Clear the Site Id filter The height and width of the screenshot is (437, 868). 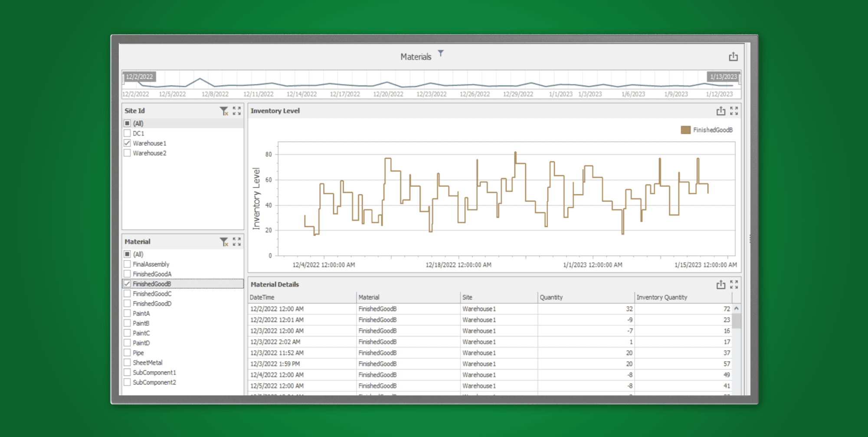[224, 111]
